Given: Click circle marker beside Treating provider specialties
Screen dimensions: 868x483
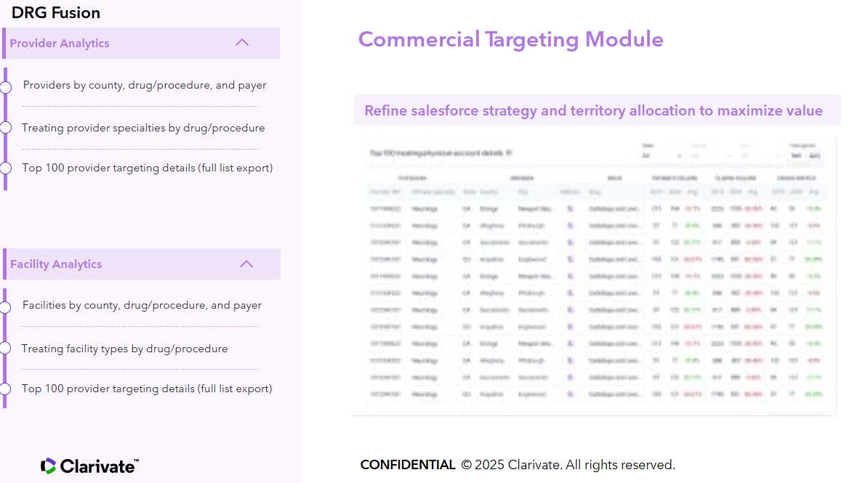Looking at the screenshot, I should [x=6, y=128].
